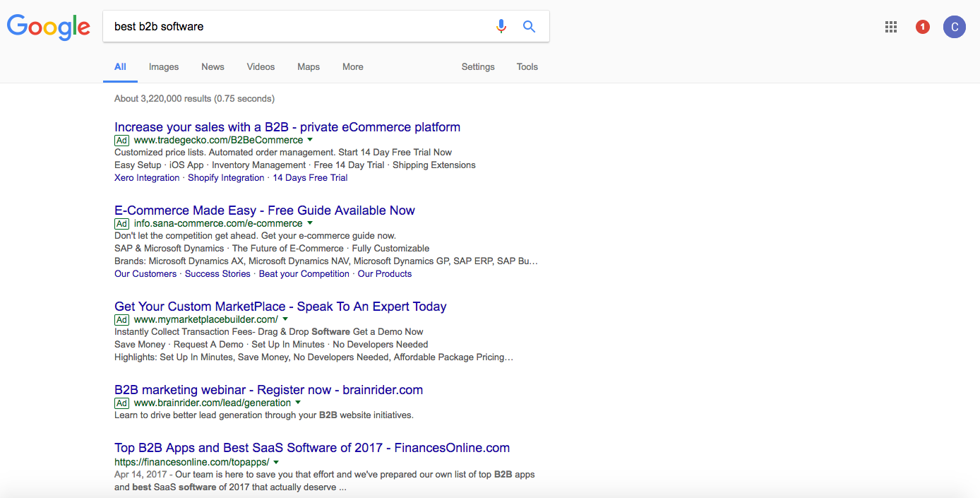980x498 pixels.
Task: Open the Google apps grid
Action: coord(891,27)
